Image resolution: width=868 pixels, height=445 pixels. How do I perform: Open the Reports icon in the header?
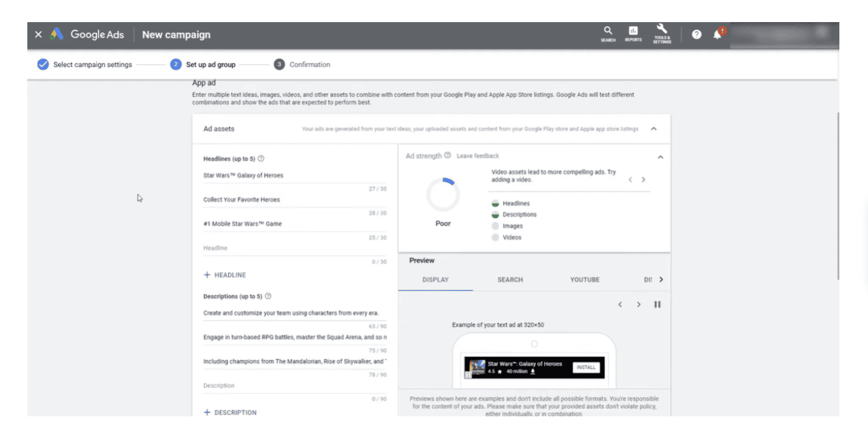[633, 34]
